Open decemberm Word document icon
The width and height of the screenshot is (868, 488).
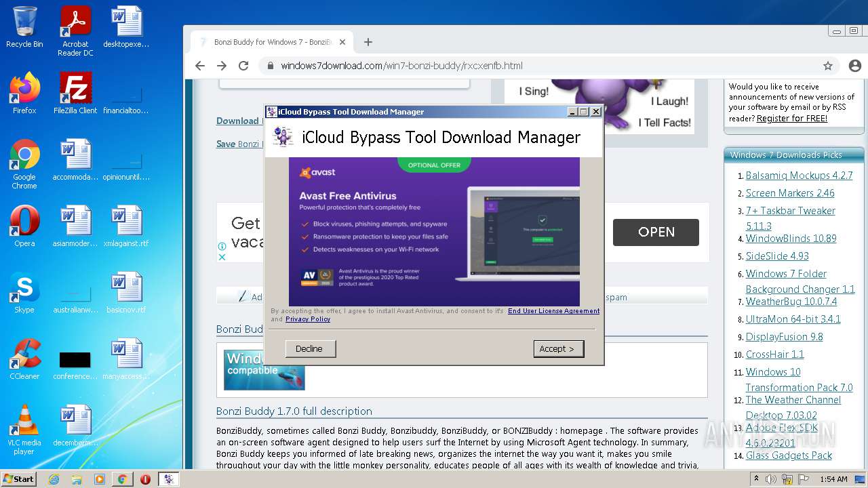pyautogui.click(x=75, y=426)
